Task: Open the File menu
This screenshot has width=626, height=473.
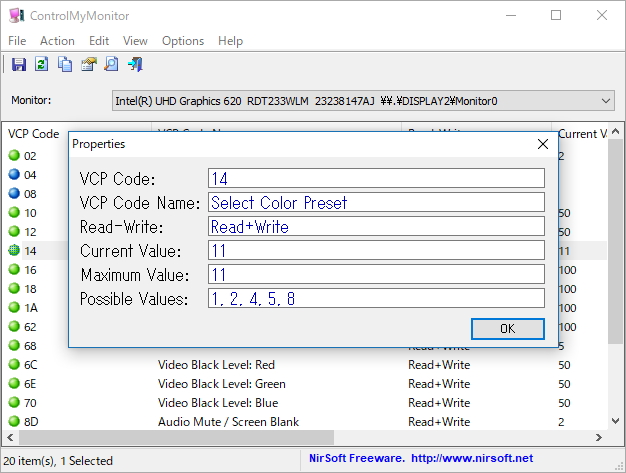Action: [17, 41]
